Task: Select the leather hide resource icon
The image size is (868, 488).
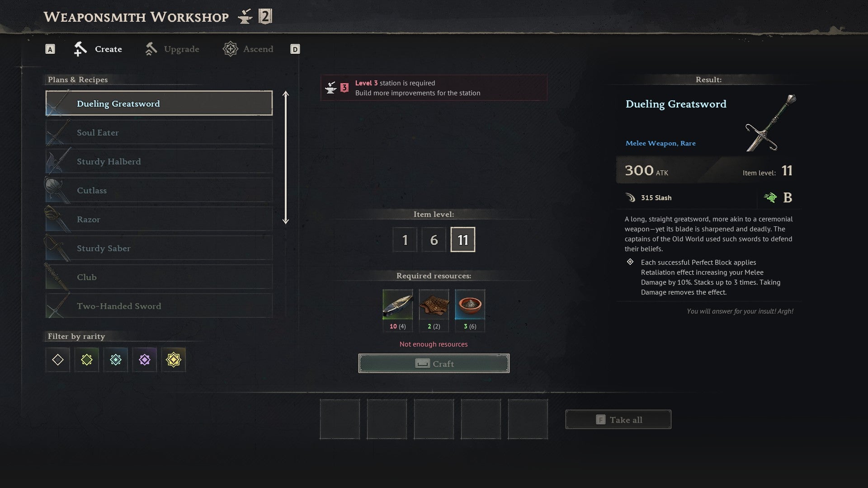Action: [434, 305]
